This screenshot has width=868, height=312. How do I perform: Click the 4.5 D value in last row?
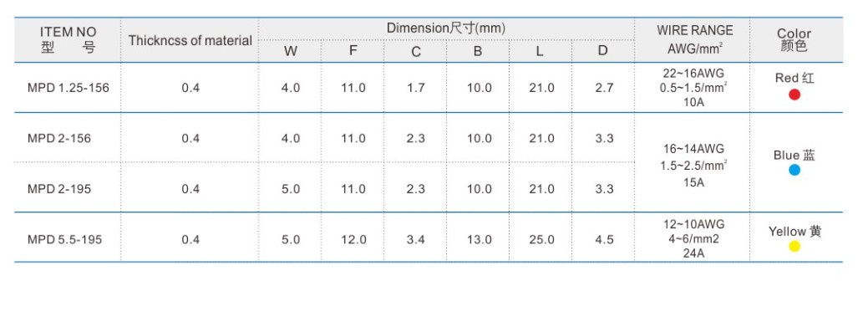click(604, 239)
